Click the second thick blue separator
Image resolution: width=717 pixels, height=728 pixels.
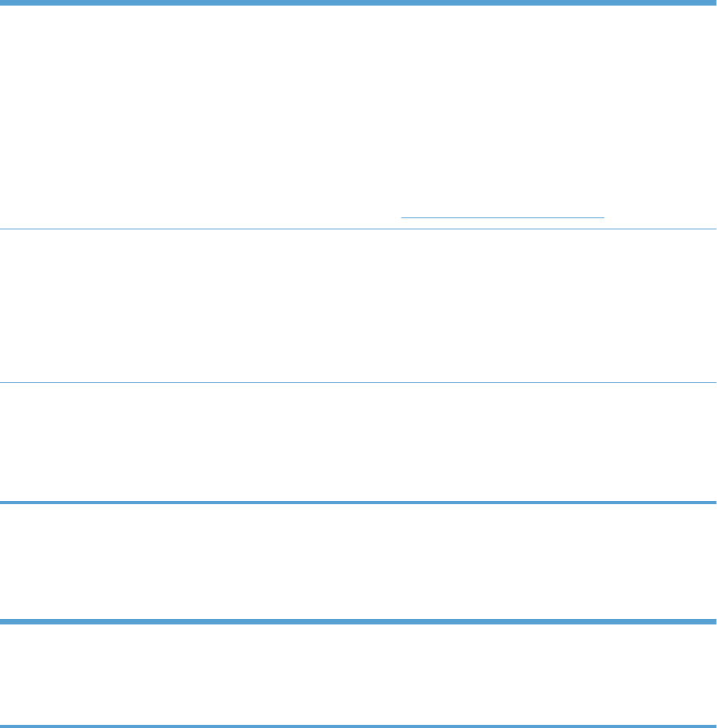pyautogui.click(x=358, y=620)
